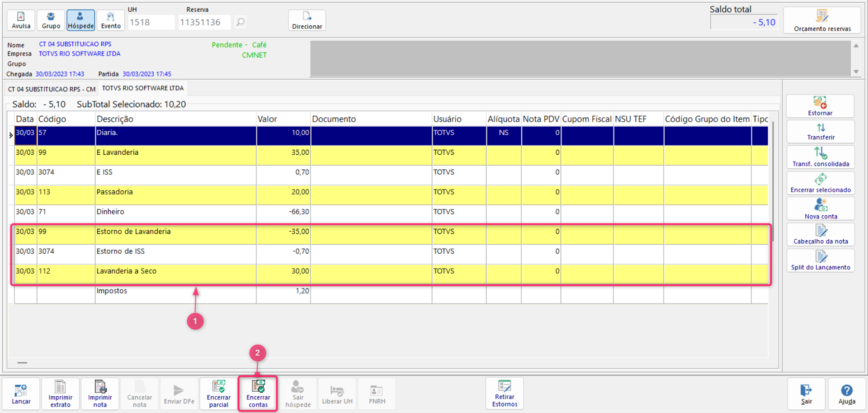Open the Ajuda help button
This screenshot has height=413, width=868.
point(847,394)
